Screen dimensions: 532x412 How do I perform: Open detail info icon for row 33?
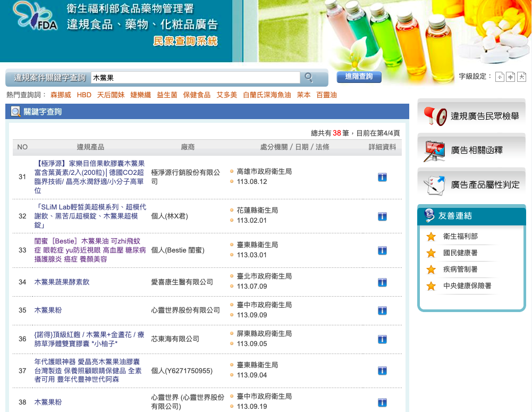click(382, 250)
